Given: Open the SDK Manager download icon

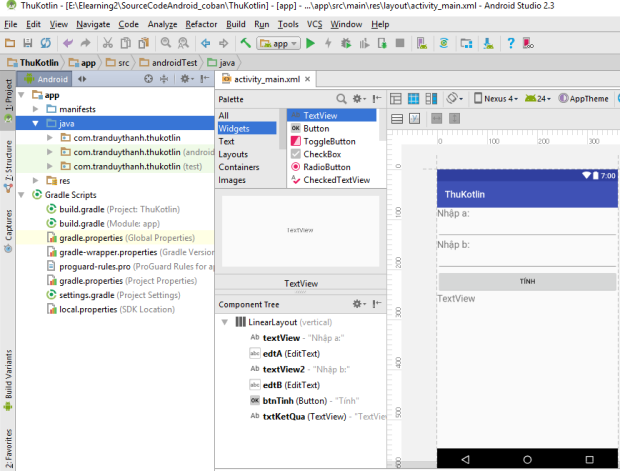Looking at the screenshot, I should pyautogui.click(x=488, y=43).
